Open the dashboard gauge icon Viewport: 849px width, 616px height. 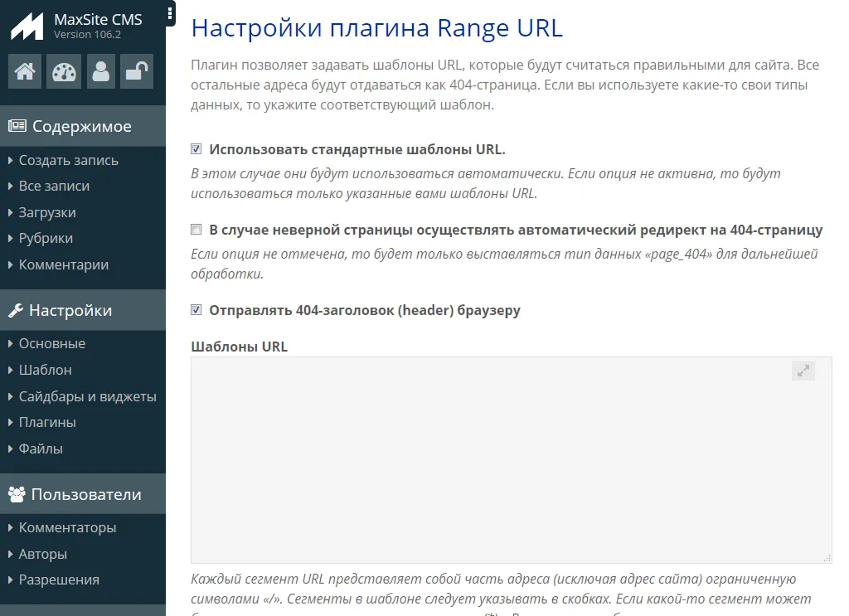pyautogui.click(x=63, y=72)
